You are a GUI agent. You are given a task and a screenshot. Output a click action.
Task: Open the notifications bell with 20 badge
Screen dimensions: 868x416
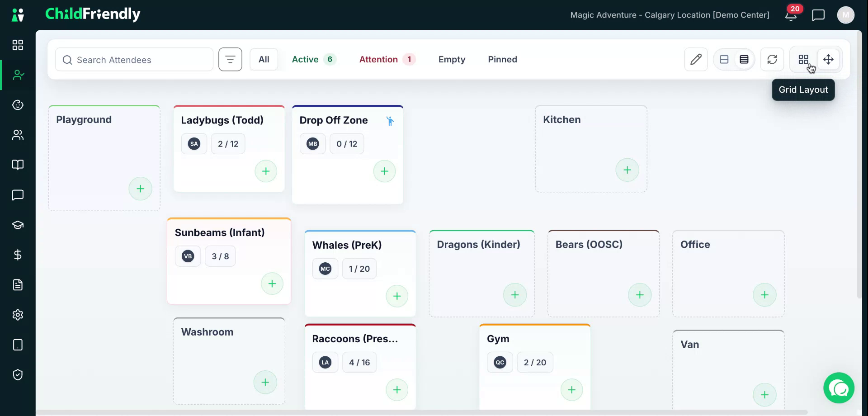pos(791,15)
